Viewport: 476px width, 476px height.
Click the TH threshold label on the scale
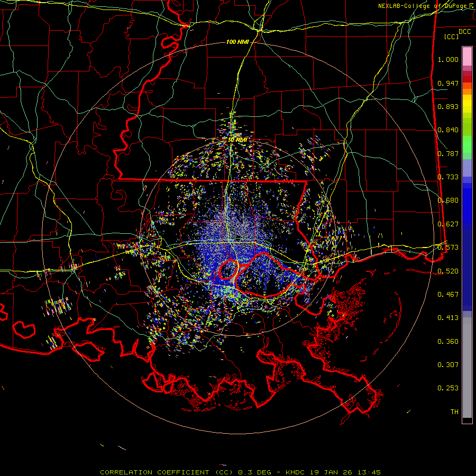[454, 412]
